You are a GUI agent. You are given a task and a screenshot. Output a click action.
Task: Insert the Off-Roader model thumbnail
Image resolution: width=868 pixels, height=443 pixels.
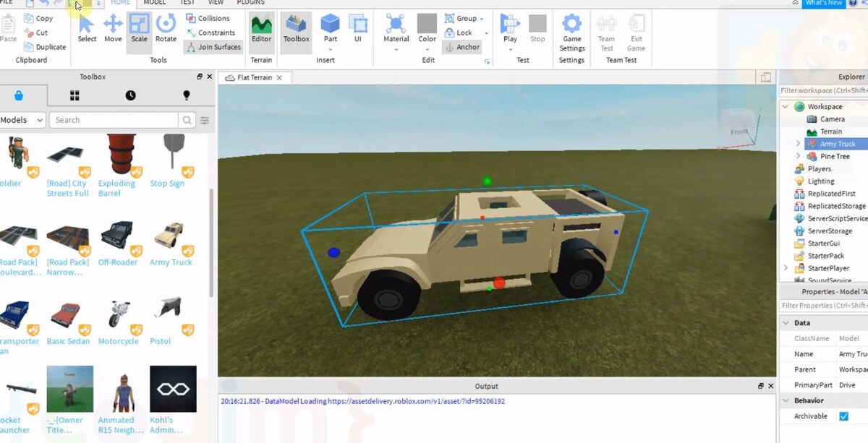click(116, 237)
